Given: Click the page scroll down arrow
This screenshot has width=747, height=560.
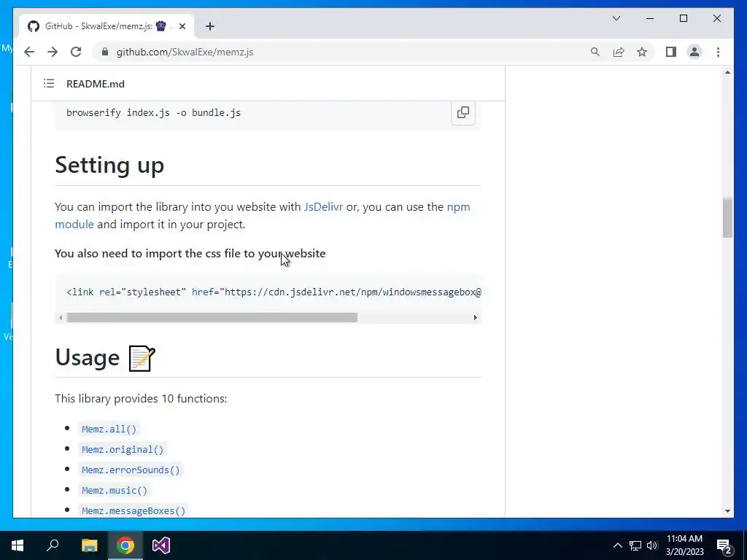Looking at the screenshot, I should pyautogui.click(x=727, y=511).
